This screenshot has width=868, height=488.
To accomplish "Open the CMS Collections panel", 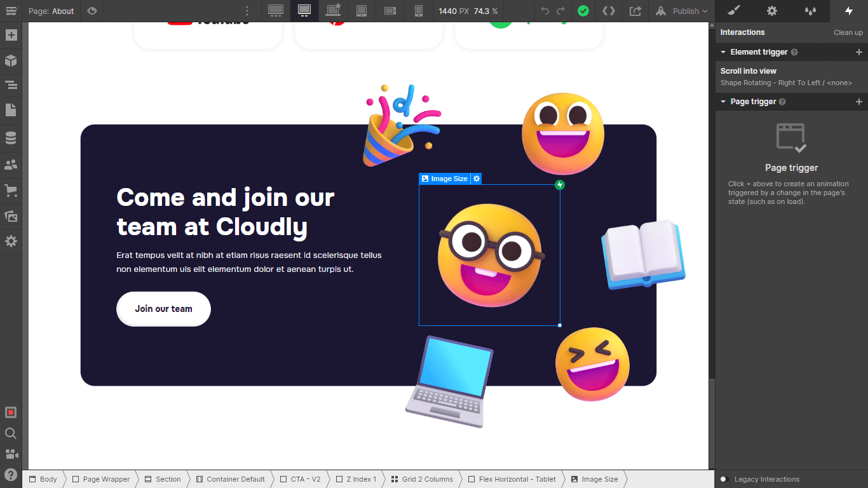I will pos(11,138).
